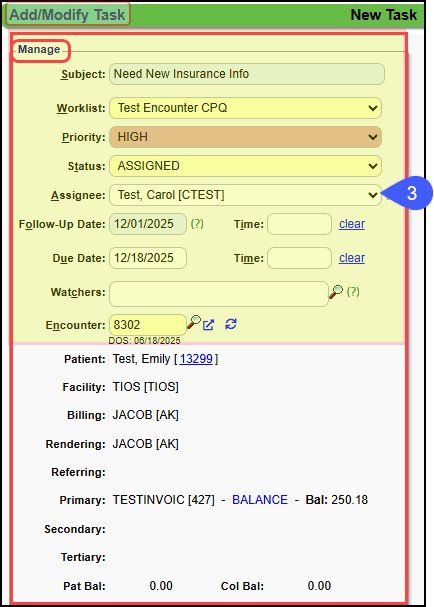Open patient record link 13299
The image size is (434, 607).
point(196,359)
